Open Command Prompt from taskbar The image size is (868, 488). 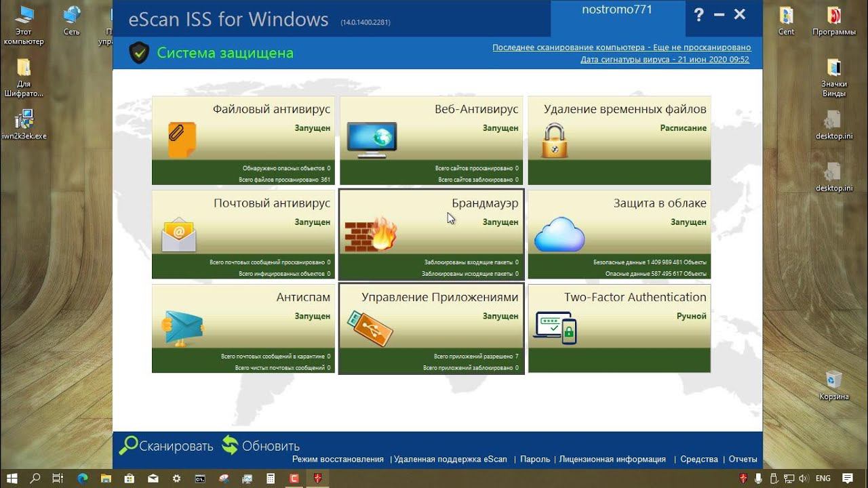(x=201, y=479)
